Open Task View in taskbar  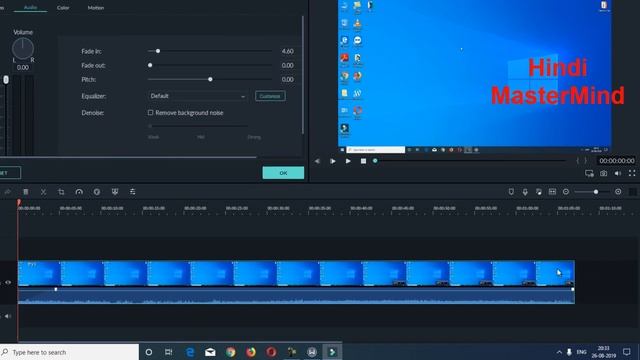169,352
